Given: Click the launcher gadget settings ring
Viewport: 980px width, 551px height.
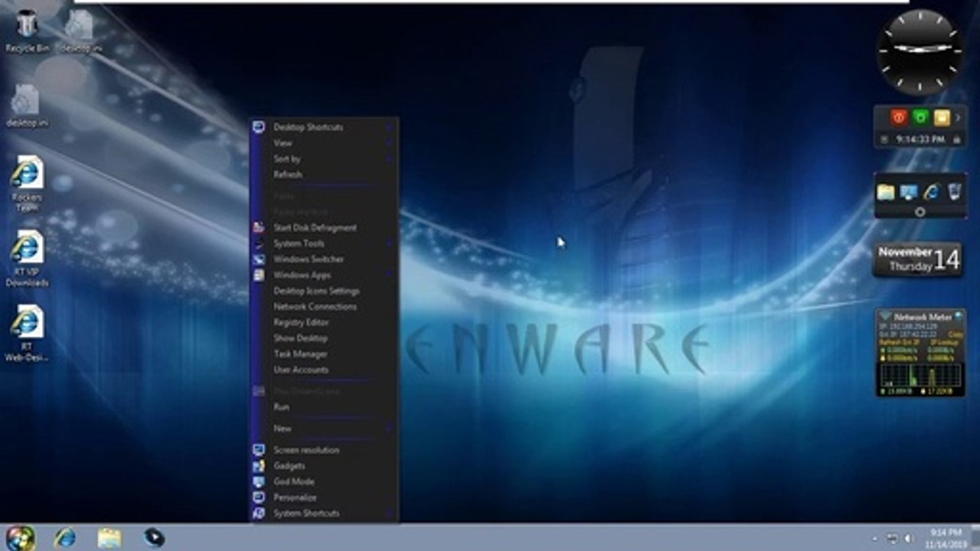Looking at the screenshot, I should click(x=920, y=212).
